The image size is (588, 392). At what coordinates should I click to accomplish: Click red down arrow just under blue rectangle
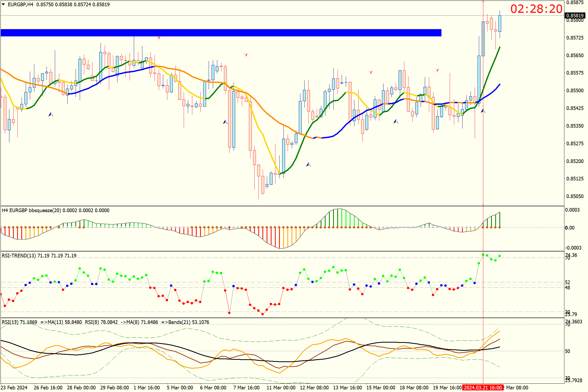pos(158,38)
